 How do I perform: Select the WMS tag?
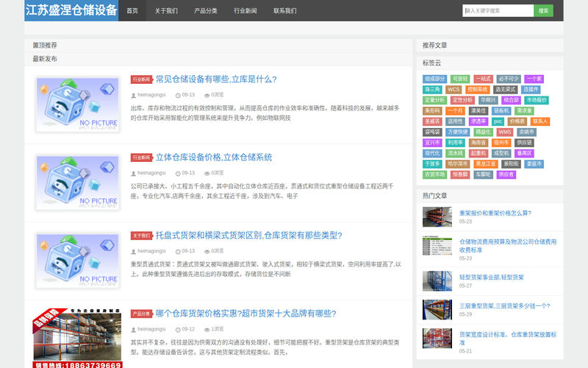(x=505, y=132)
